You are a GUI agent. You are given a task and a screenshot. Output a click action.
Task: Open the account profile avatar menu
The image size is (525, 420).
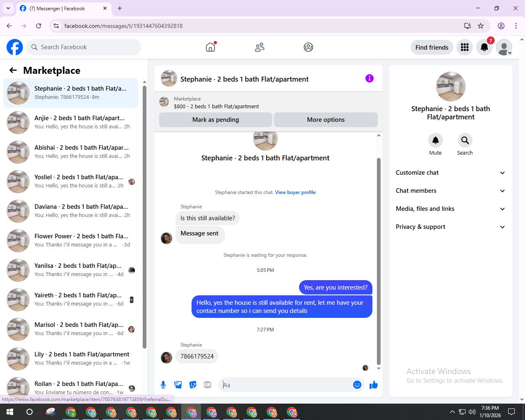point(504,47)
